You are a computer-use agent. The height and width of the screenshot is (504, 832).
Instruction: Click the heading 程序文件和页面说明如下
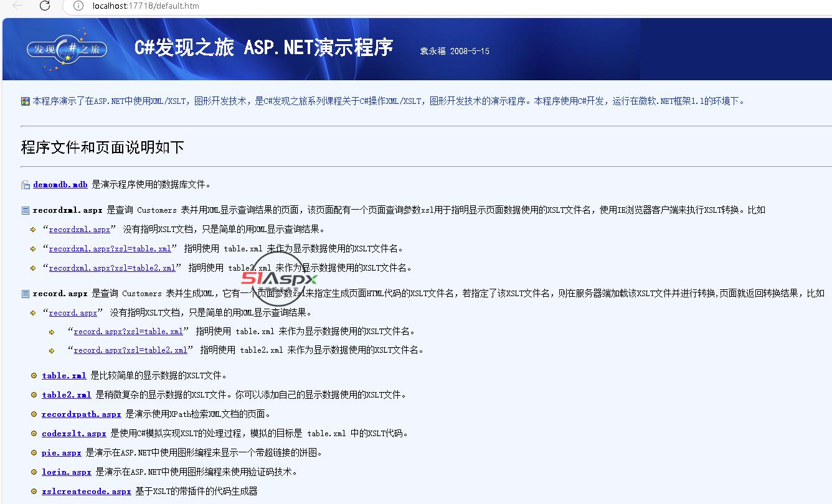click(x=103, y=147)
